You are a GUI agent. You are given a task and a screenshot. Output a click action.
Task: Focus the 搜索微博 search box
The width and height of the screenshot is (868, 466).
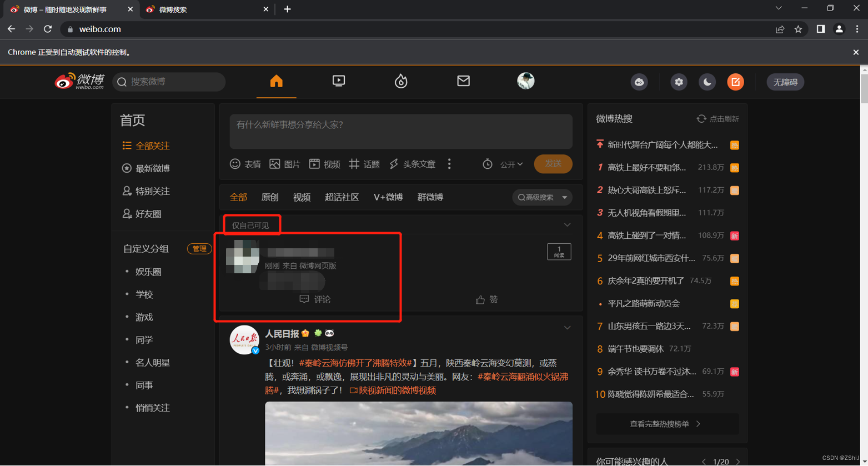click(x=169, y=82)
